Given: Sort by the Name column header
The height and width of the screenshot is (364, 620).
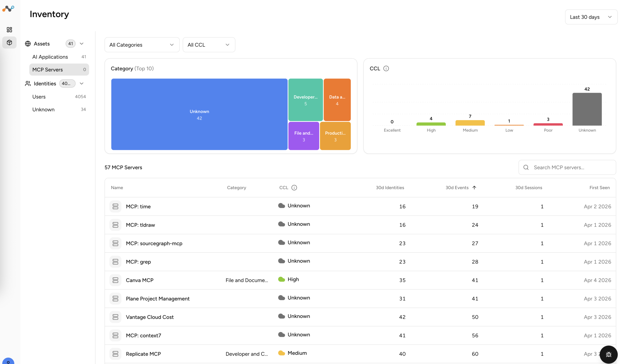Looking at the screenshot, I should pos(117,188).
